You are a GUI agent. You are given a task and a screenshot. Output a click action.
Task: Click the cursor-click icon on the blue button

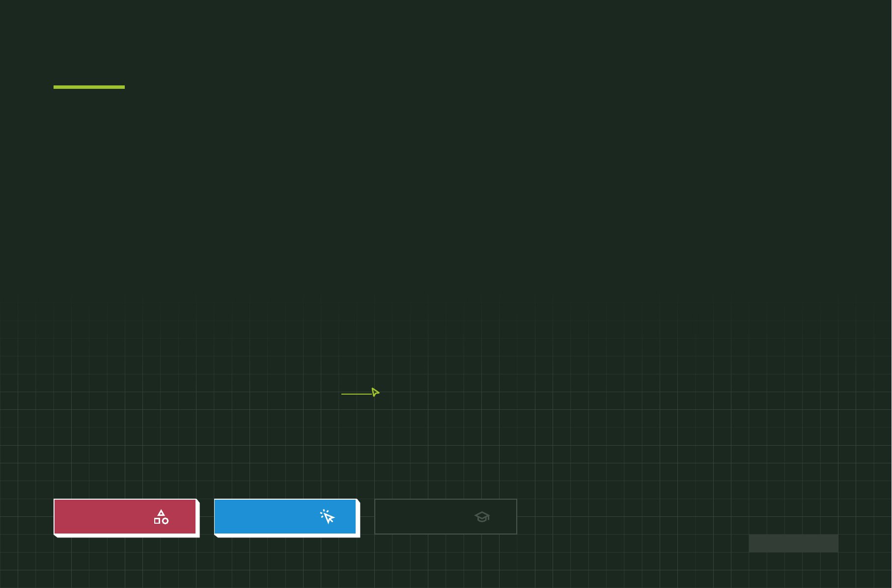coord(327,517)
